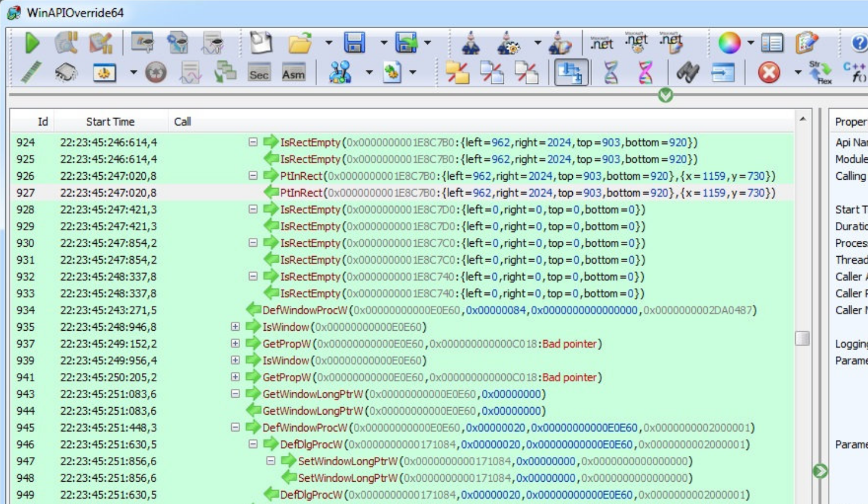
Task: Sort calls by the Start Time column header
Action: [110, 122]
